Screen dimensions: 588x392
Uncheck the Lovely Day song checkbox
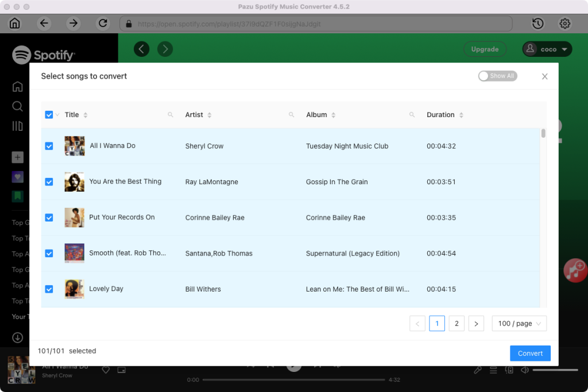tap(49, 289)
